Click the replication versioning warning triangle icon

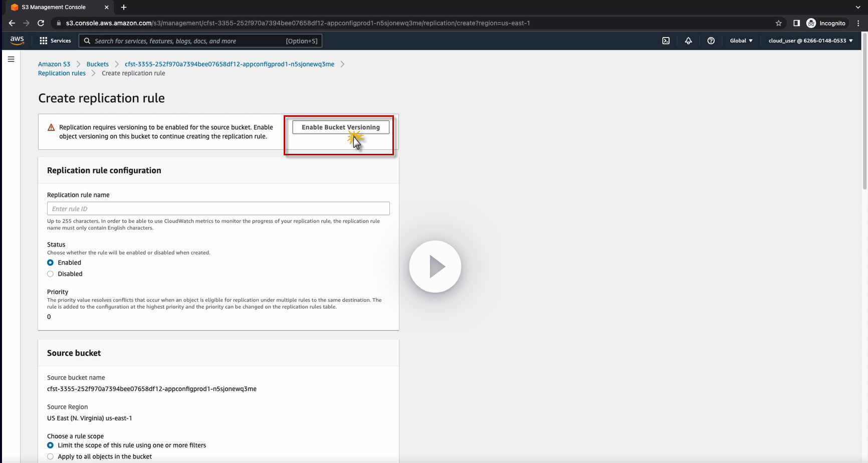(x=51, y=128)
